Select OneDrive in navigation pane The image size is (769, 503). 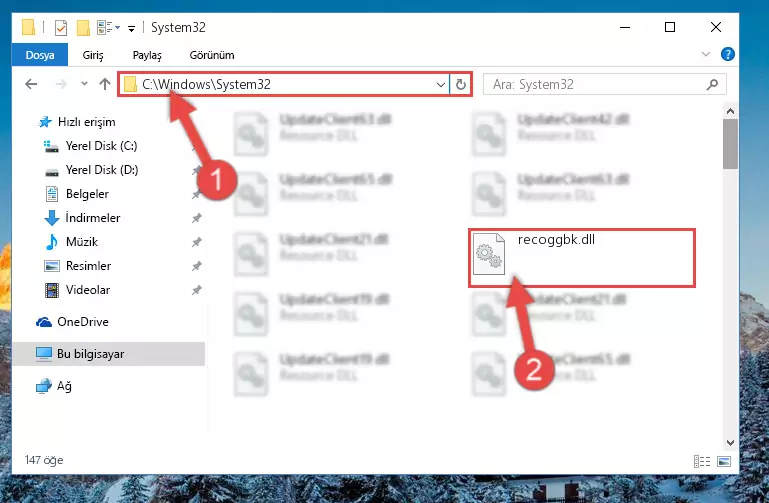click(72, 322)
